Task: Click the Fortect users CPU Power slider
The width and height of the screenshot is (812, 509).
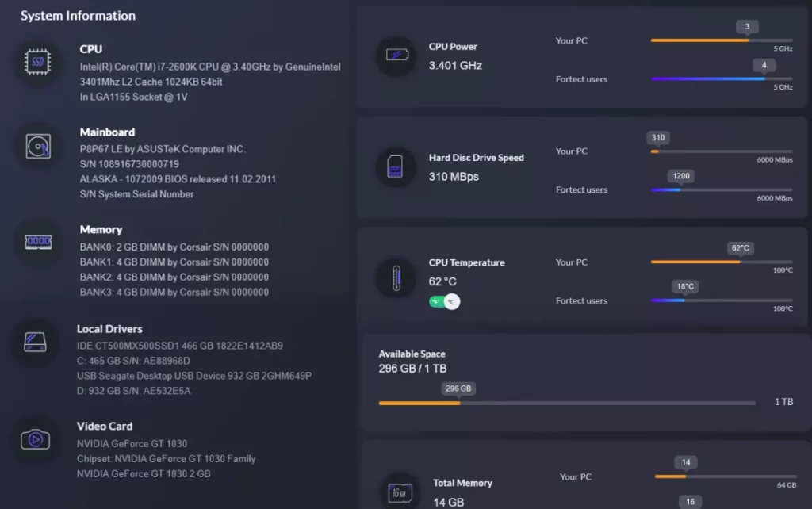Action: tap(722, 78)
